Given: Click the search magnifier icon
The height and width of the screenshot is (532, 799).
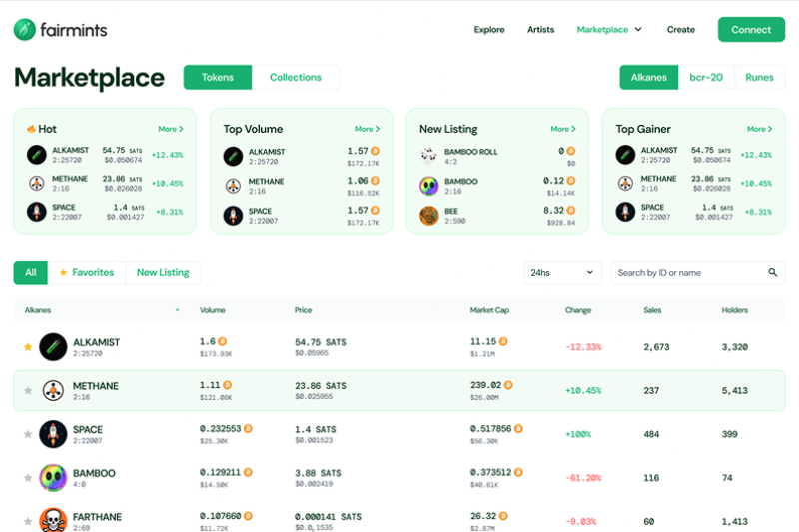Looking at the screenshot, I should click(772, 272).
